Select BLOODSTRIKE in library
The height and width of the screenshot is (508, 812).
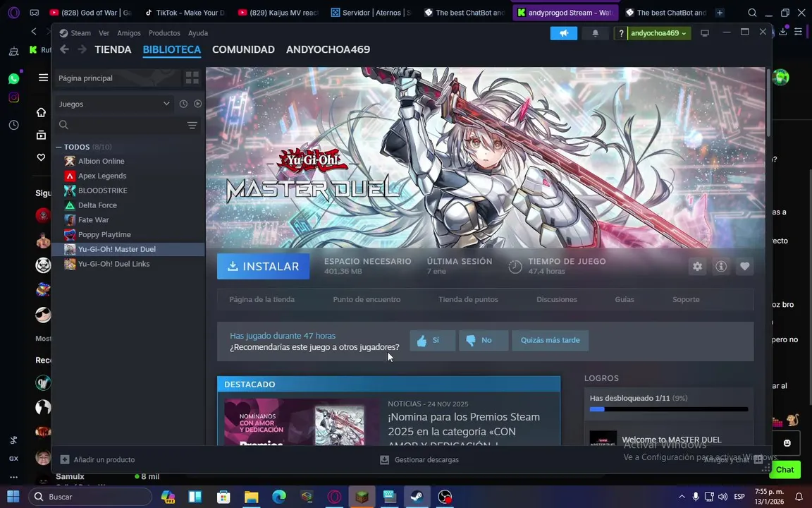point(102,190)
